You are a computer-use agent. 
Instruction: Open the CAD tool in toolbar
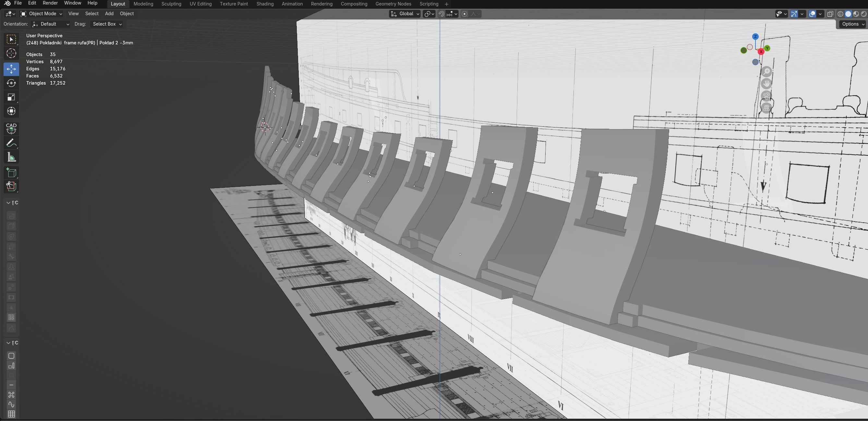[x=11, y=128]
